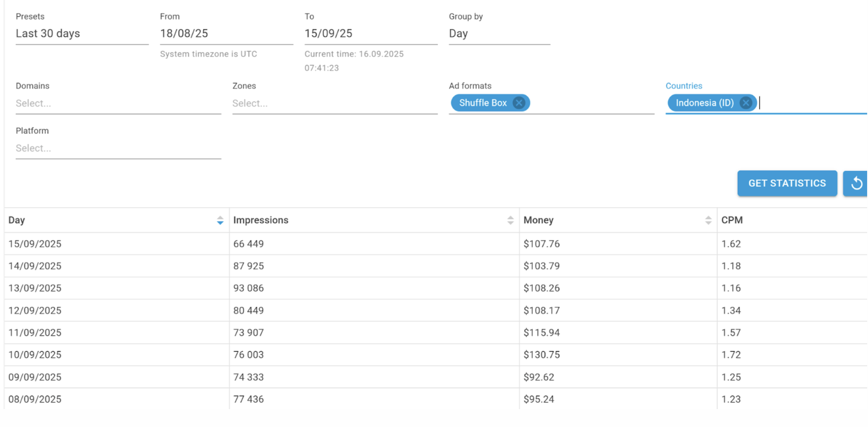
Task: Click the Countries label
Action: [684, 86]
